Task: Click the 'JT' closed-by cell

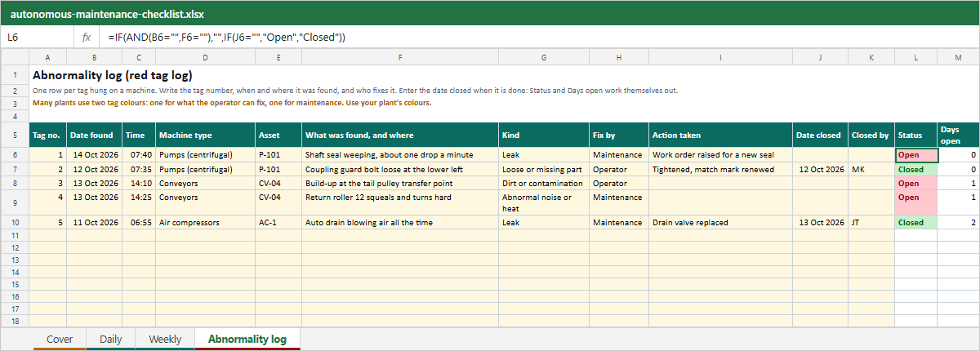Action: tap(871, 222)
